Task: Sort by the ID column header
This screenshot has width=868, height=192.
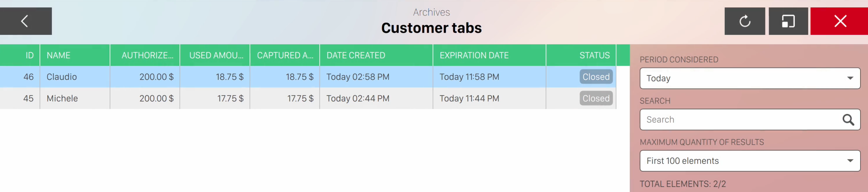Action: [29, 55]
